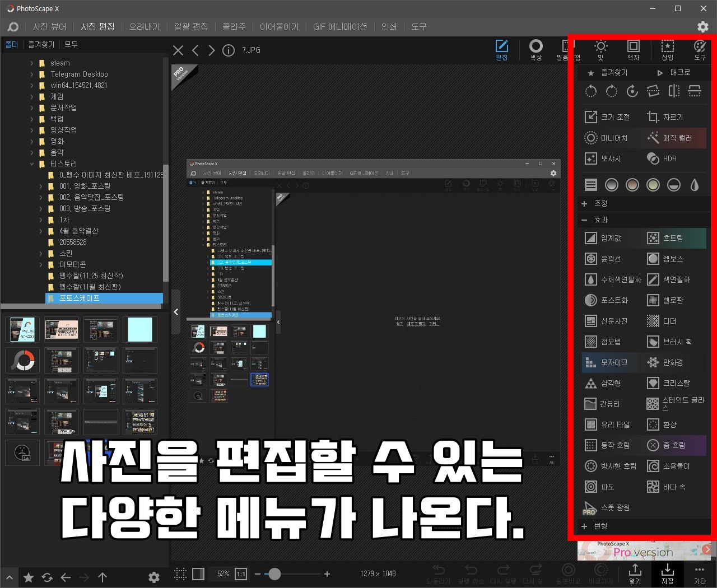Select the 포토스케이프 folder
The height and width of the screenshot is (588, 717).
104,298
